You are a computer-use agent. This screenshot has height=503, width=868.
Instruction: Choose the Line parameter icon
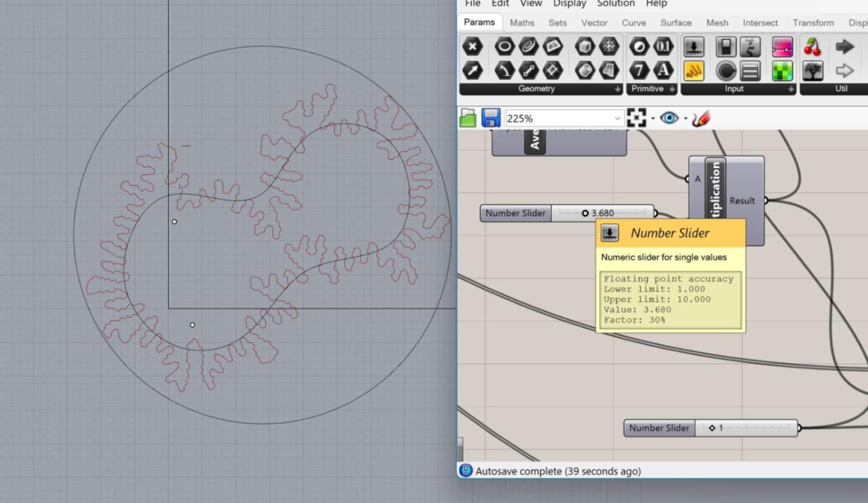pyautogui.click(x=528, y=70)
